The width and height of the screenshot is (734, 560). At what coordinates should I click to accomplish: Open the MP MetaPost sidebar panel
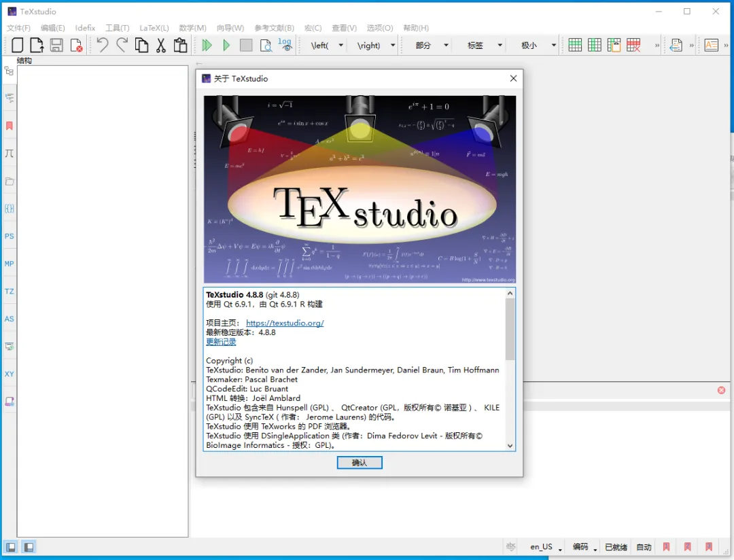coord(9,264)
